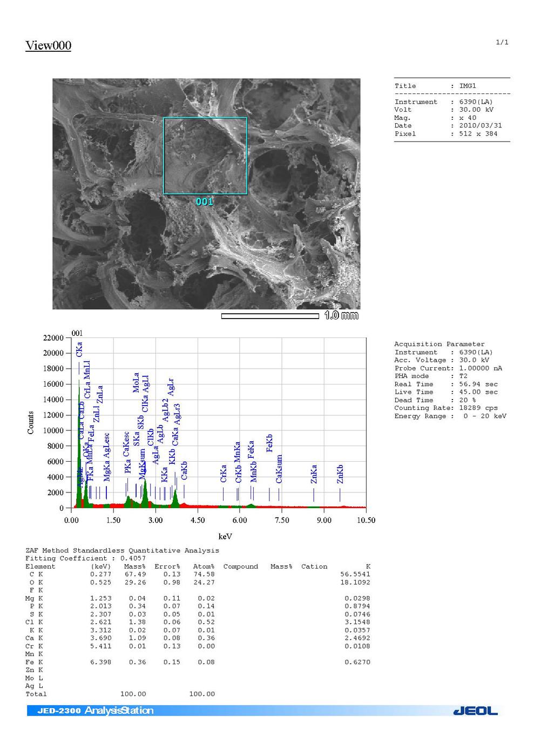
Task: Select the ZnKa peak marker label
Action: click(x=314, y=474)
